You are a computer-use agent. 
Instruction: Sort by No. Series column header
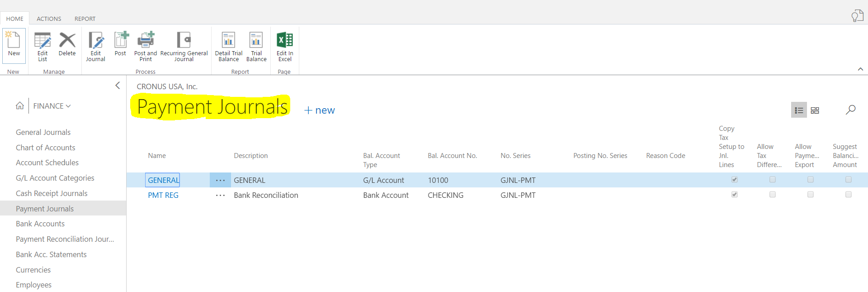(x=515, y=156)
